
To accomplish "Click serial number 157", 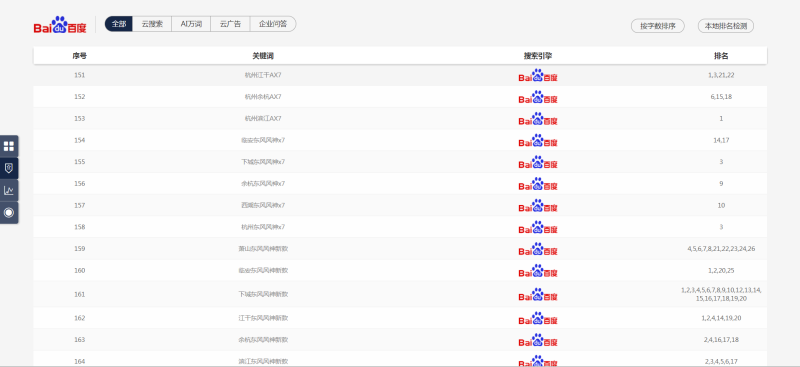I will tap(80, 205).
